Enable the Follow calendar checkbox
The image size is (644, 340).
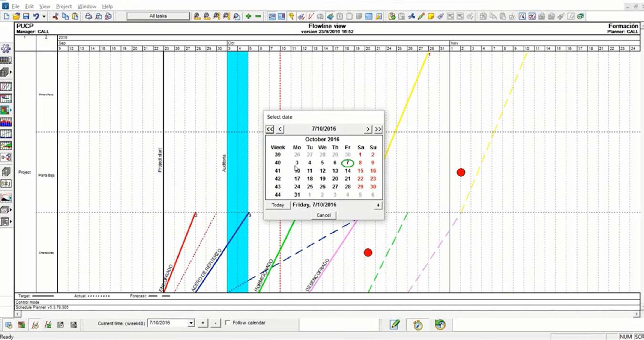click(227, 322)
